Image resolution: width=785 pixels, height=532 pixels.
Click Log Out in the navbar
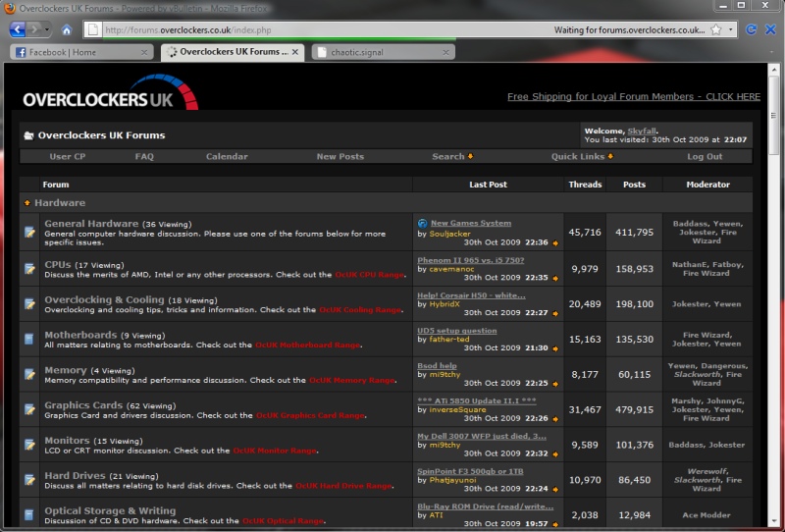point(705,156)
